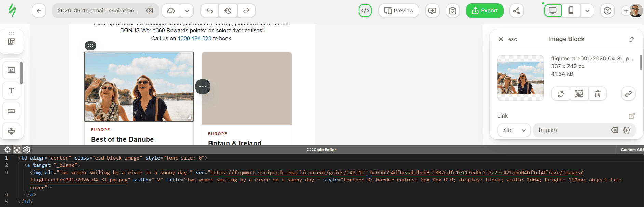Viewport: 644px width, 207px height.
Task: Switch to desktop view
Action: tap(552, 11)
